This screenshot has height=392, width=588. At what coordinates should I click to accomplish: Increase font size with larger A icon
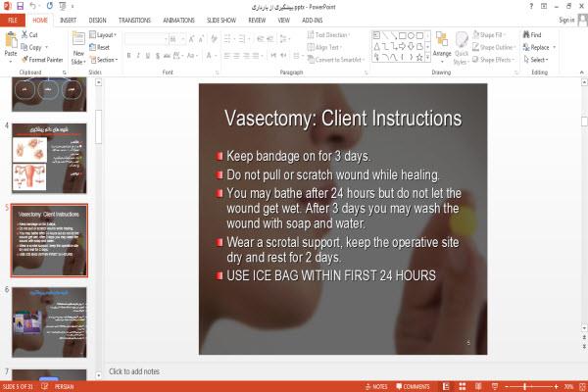click(191, 39)
